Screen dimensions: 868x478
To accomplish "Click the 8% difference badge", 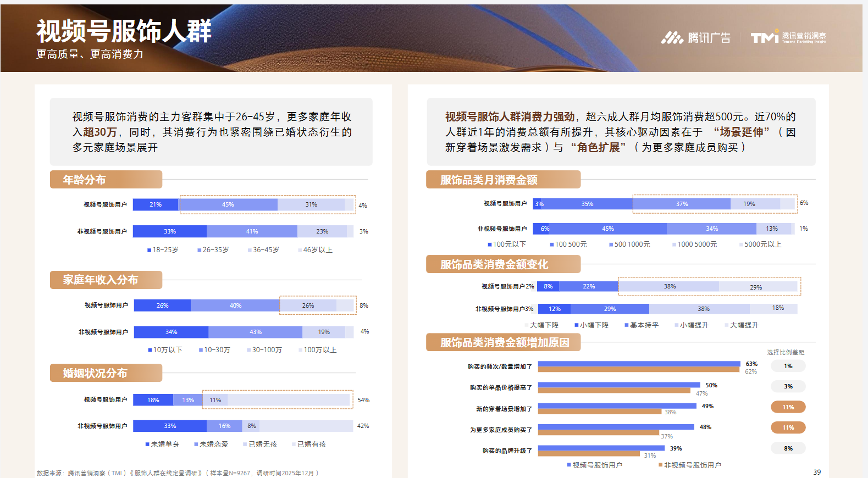I will [x=788, y=448].
